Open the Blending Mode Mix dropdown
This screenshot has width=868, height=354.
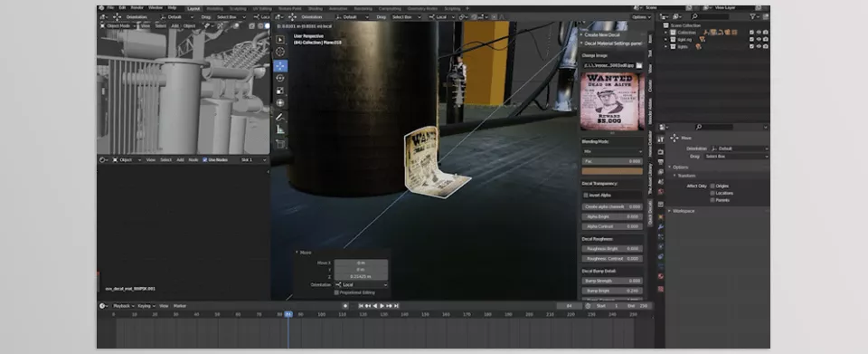612,151
